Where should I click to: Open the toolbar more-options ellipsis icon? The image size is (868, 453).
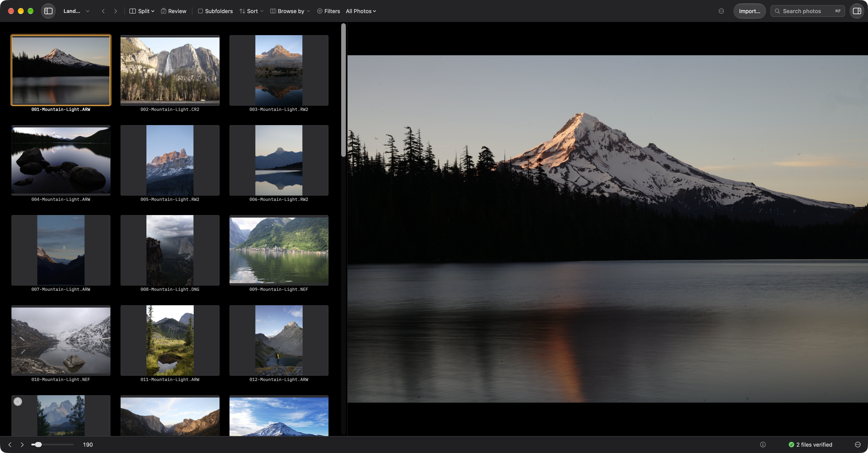[721, 11]
